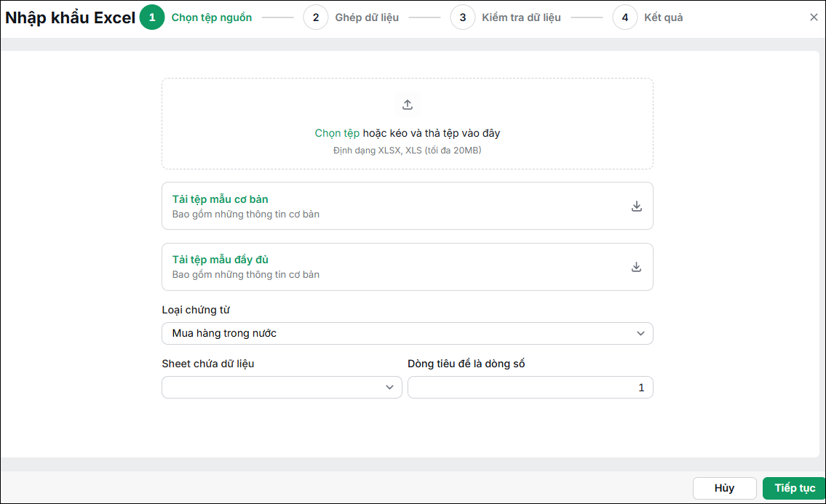Image resolution: width=826 pixels, height=504 pixels.
Task: Click step 1 circle Chọn tệp nguồn
Action: tap(152, 17)
